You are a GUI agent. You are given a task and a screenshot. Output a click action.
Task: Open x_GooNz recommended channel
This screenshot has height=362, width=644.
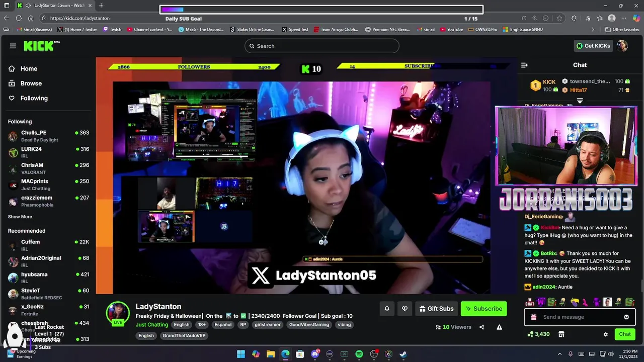pos(48,310)
